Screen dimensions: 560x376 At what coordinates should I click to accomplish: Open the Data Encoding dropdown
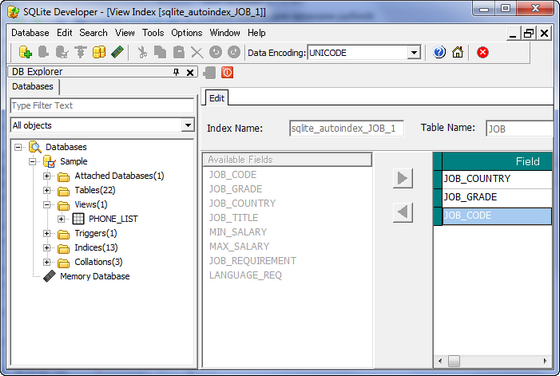[x=414, y=53]
